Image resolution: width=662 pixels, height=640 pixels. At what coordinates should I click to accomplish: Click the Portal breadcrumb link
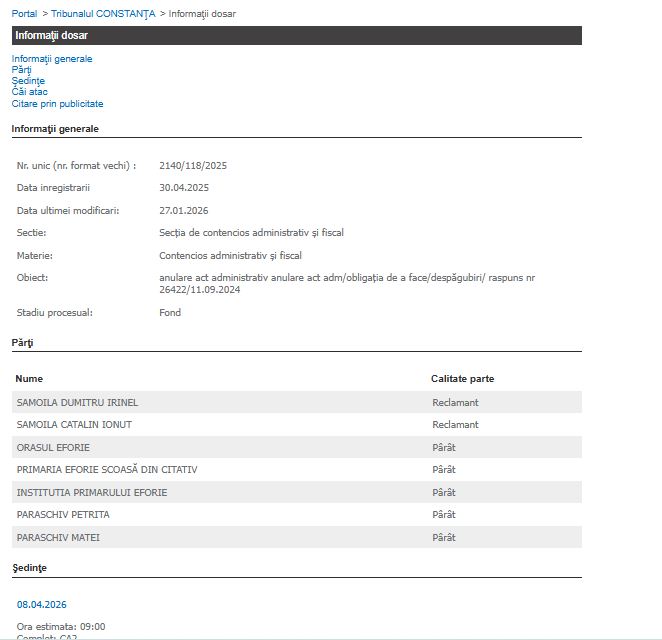click(24, 14)
